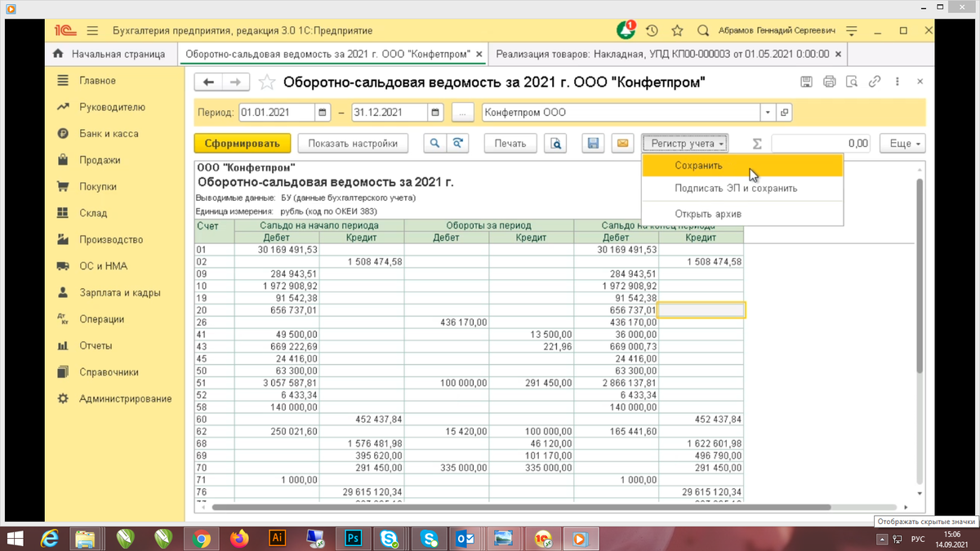Go forward with the right arrow button
The height and width of the screenshot is (551, 980).
(x=235, y=82)
